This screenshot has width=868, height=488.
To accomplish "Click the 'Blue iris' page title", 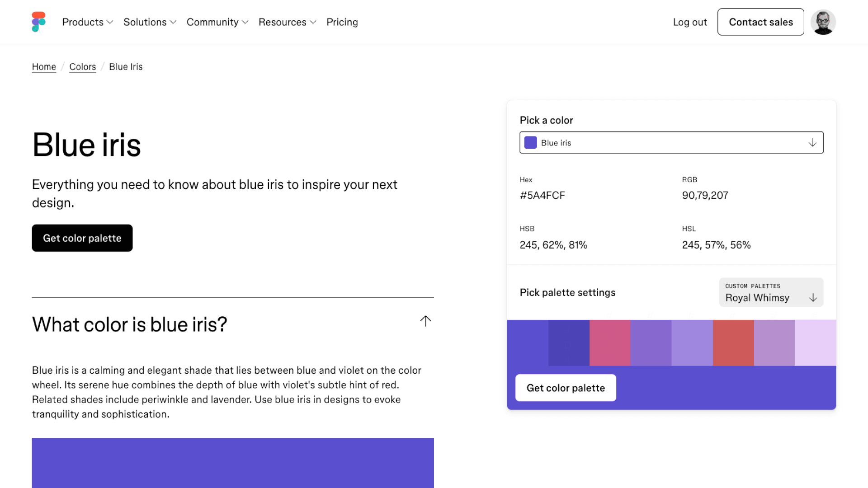I will coord(86,145).
